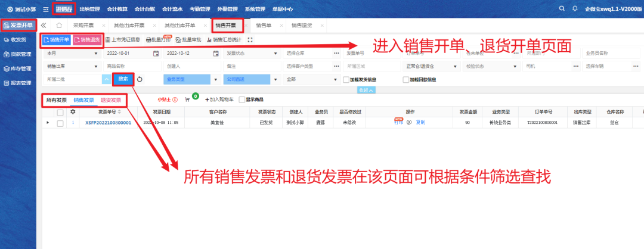This screenshot has width=644, height=249.
Task: Click the reset refresh icon beside 搜索
Action: pos(140,79)
